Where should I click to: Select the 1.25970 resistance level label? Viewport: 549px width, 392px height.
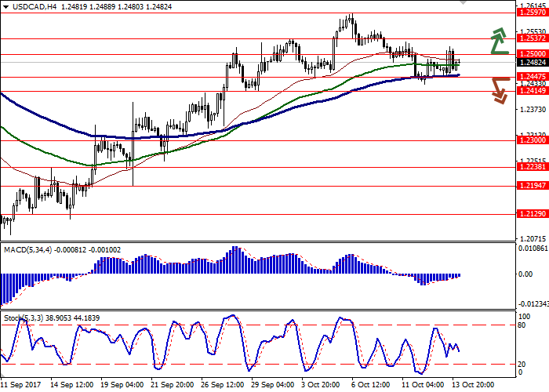pos(533,13)
